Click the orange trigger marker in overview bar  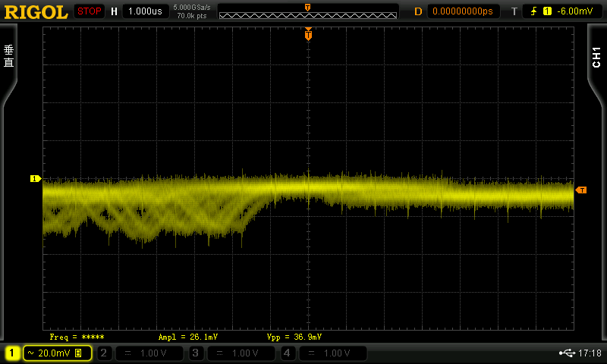[x=307, y=8]
